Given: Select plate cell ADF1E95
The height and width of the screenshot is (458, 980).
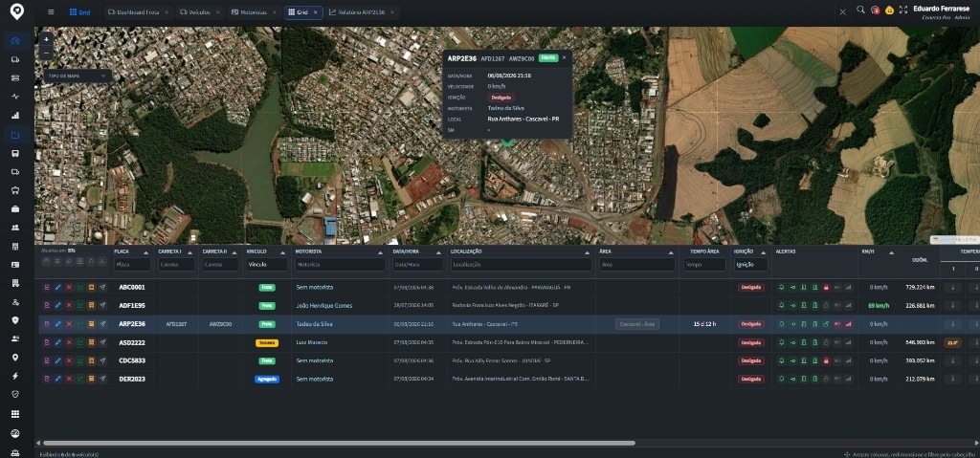Looking at the screenshot, I should coord(132,306).
